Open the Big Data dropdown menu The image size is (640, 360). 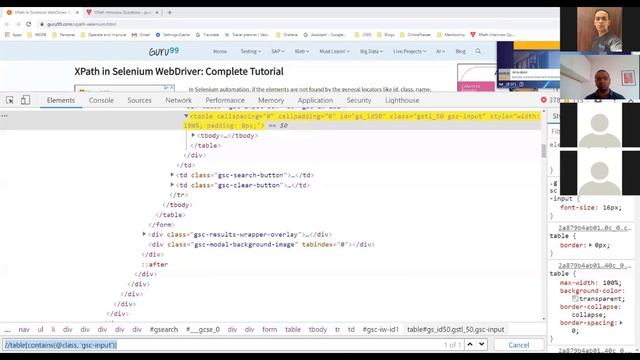click(371, 51)
